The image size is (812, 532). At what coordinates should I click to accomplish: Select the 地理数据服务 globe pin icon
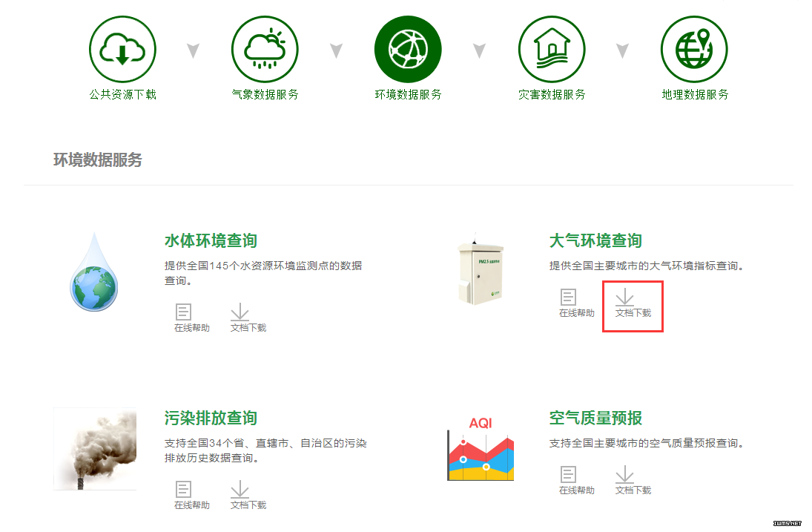click(x=694, y=49)
